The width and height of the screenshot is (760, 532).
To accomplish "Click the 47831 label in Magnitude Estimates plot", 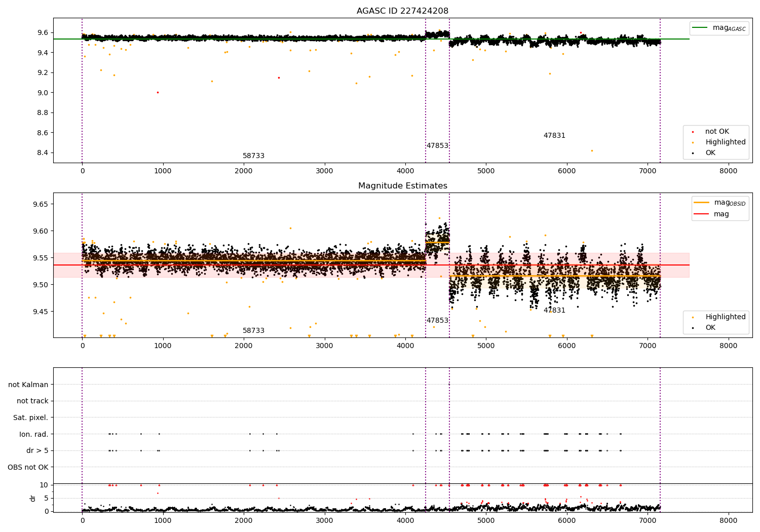I will [x=554, y=311].
